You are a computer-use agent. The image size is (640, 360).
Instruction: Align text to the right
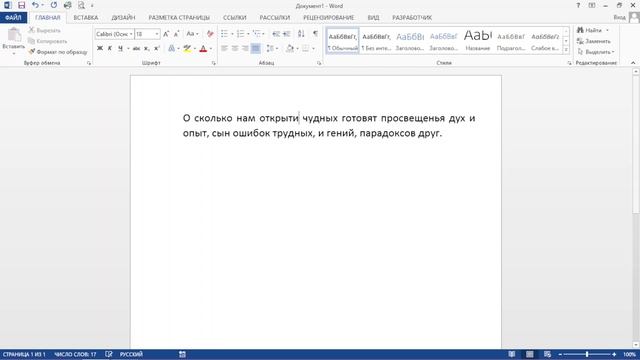(245, 48)
